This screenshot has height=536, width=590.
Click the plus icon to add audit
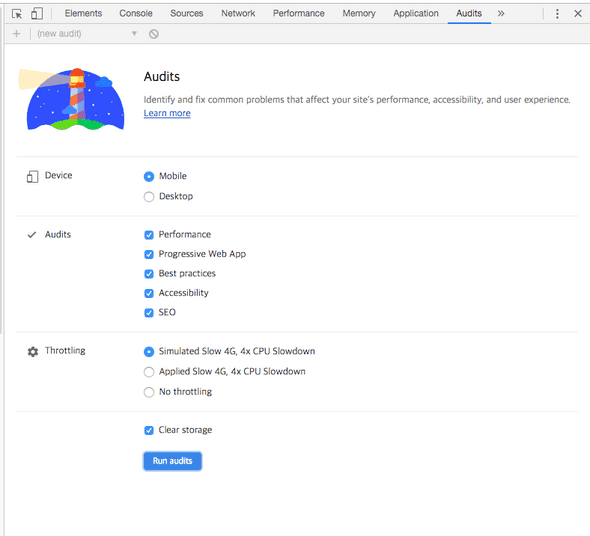pos(16,34)
